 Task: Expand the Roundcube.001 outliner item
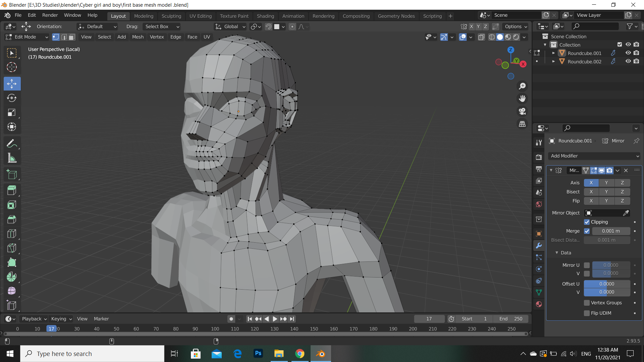coord(553,53)
